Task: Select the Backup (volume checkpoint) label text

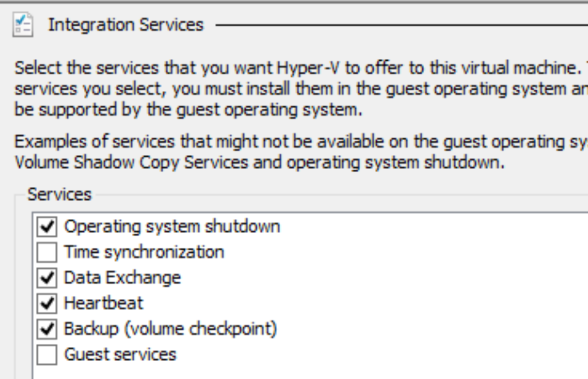Action: pos(171,329)
